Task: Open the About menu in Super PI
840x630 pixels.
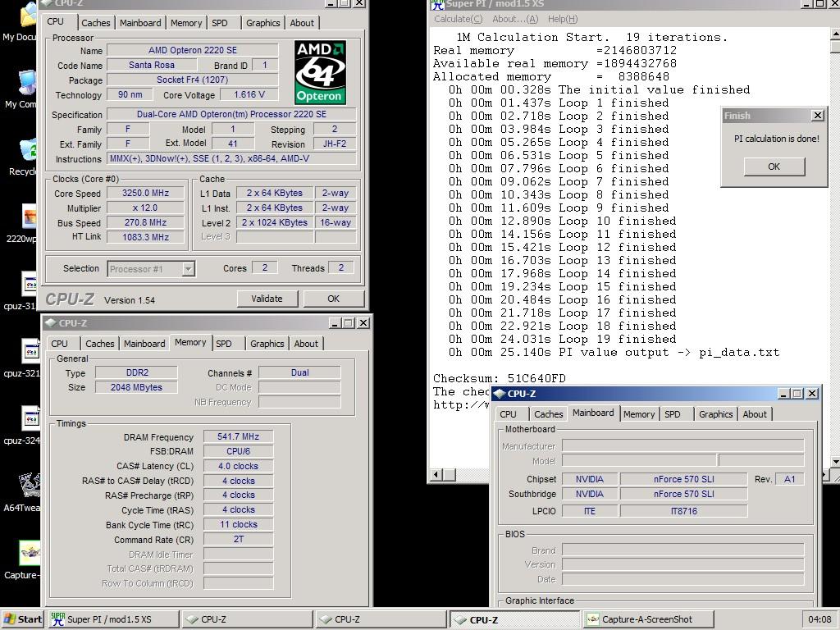Action: coord(515,19)
